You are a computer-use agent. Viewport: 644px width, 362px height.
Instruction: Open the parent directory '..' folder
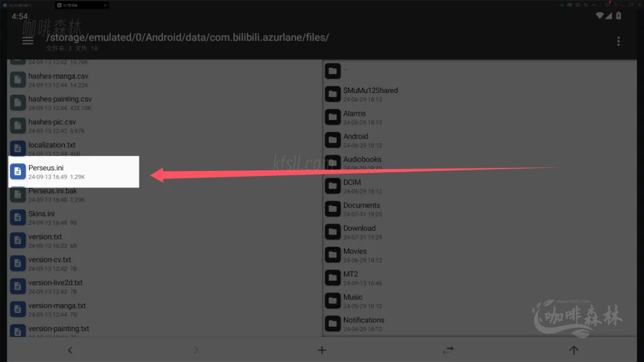[479, 71]
